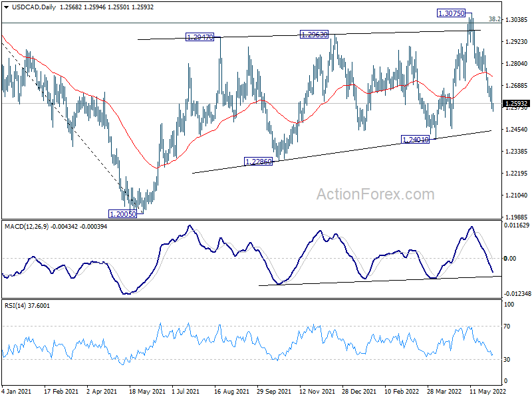Click the 18 May 2021 date marker
Screen dimensions: 532x399
click(147, 391)
